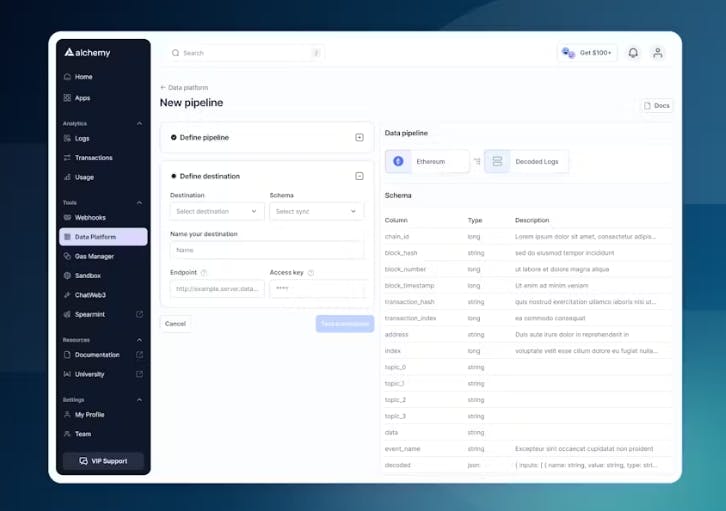Click Endpoint help icon
726x511 pixels.
tap(204, 273)
